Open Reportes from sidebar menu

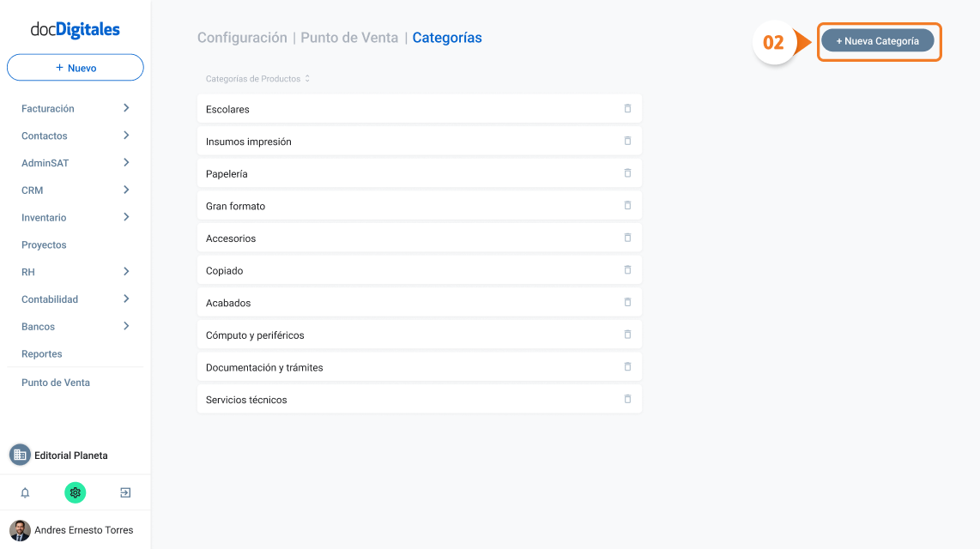click(42, 353)
